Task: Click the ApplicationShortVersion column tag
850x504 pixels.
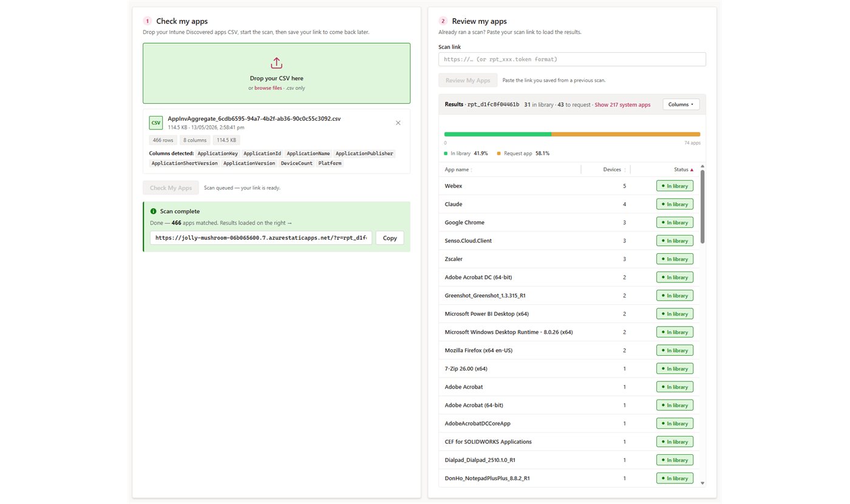Action: click(185, 163)
